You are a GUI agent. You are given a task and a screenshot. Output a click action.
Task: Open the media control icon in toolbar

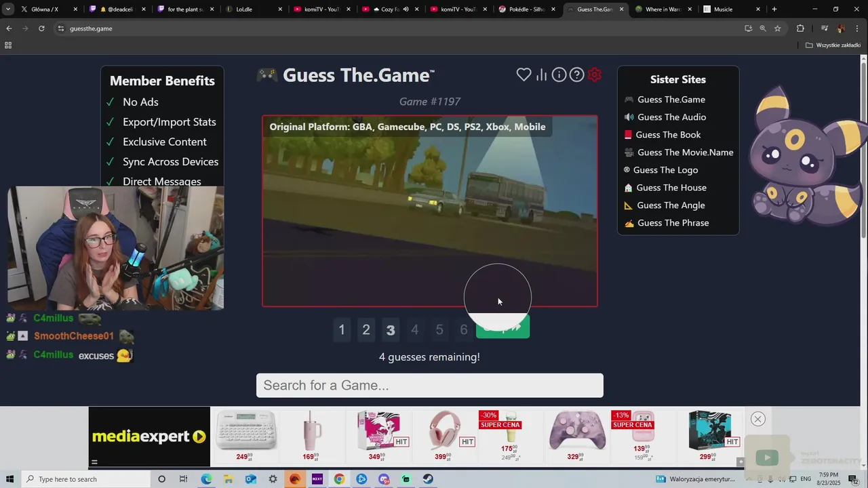pos(824,28)
